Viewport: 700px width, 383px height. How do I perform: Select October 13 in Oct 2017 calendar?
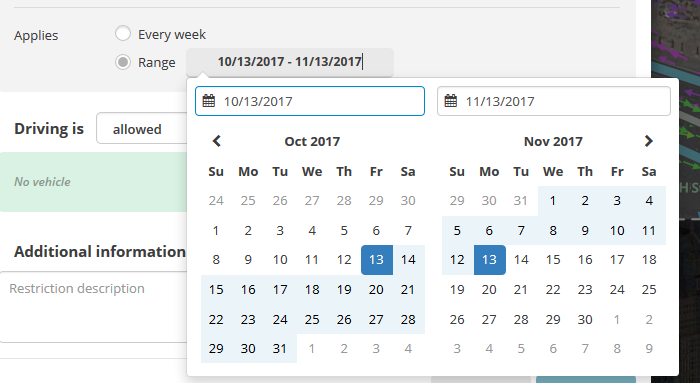point(376,260)
